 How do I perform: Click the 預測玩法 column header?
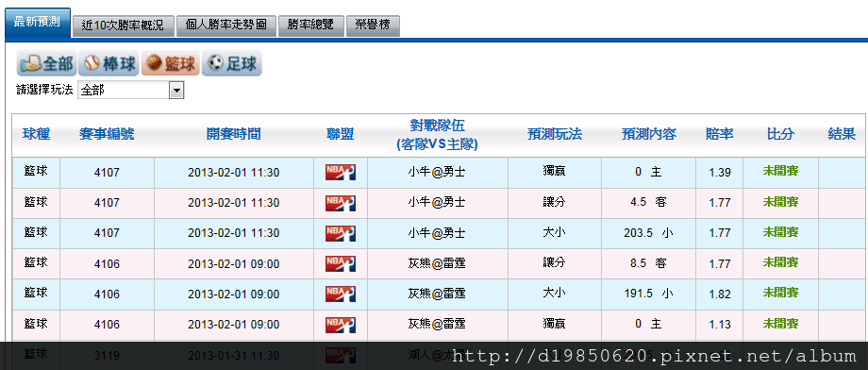pos(555,134)
